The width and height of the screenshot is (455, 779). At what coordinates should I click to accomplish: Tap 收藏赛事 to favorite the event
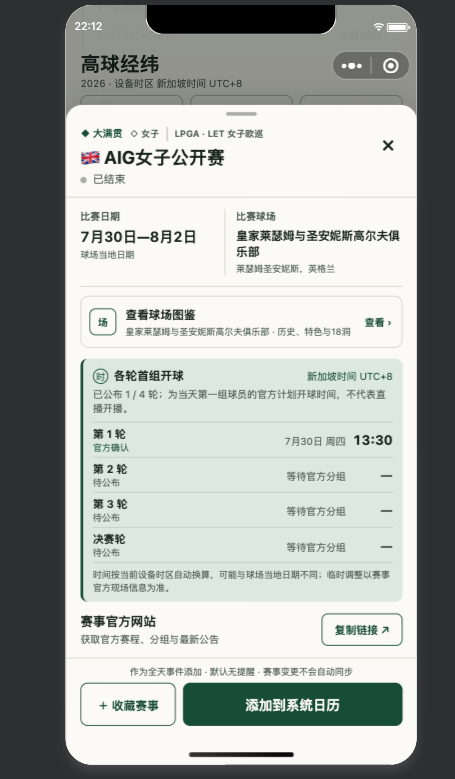pyautogui.click(x=128, y=704)
